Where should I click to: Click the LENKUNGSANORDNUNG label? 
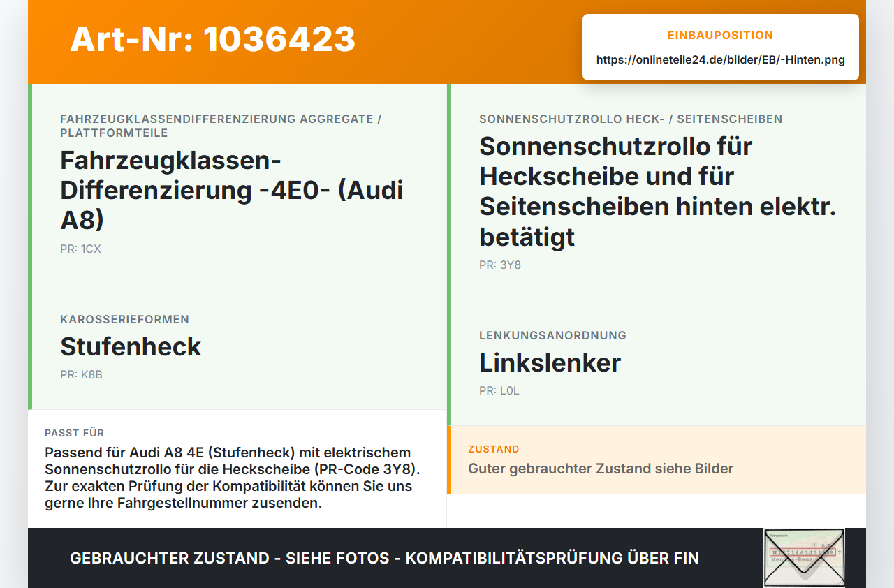pyautogui.click(x=552, y=335)
